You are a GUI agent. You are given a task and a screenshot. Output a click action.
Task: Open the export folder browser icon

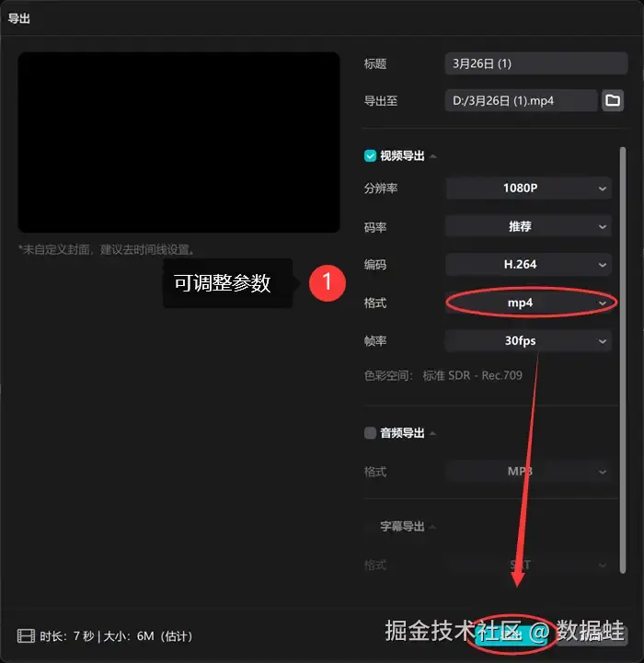click(613, 100)
